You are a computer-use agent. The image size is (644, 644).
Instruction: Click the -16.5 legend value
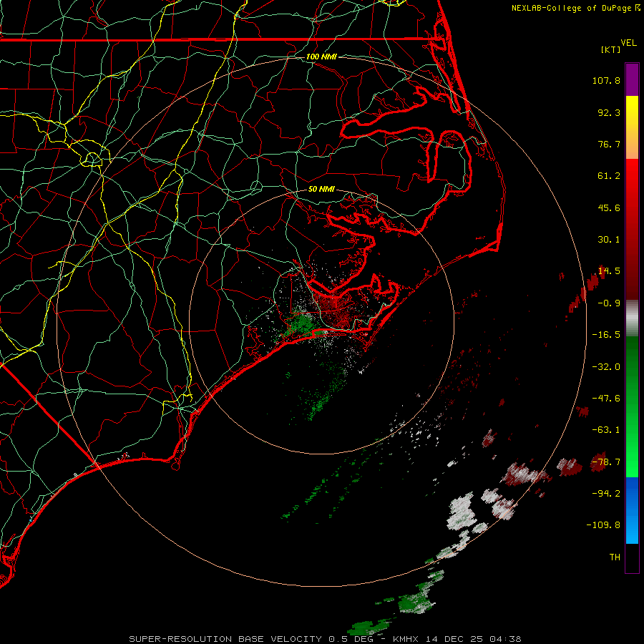point(606,335)
